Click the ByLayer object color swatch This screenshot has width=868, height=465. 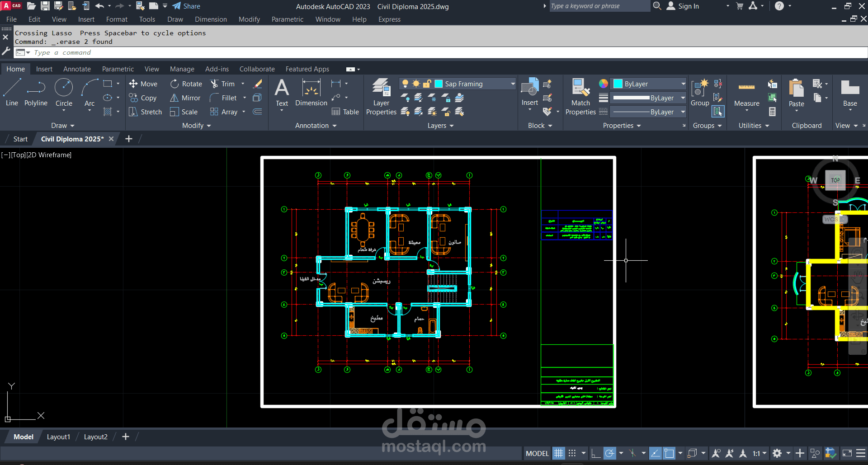click(x=618, y=84)
